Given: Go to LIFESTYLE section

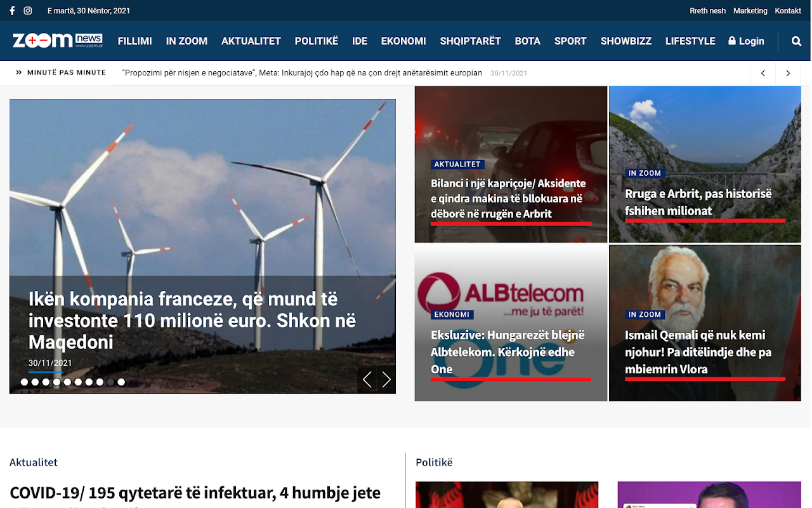Looking at the screenshot, I should pyautogui.click(x=690, y=41).
